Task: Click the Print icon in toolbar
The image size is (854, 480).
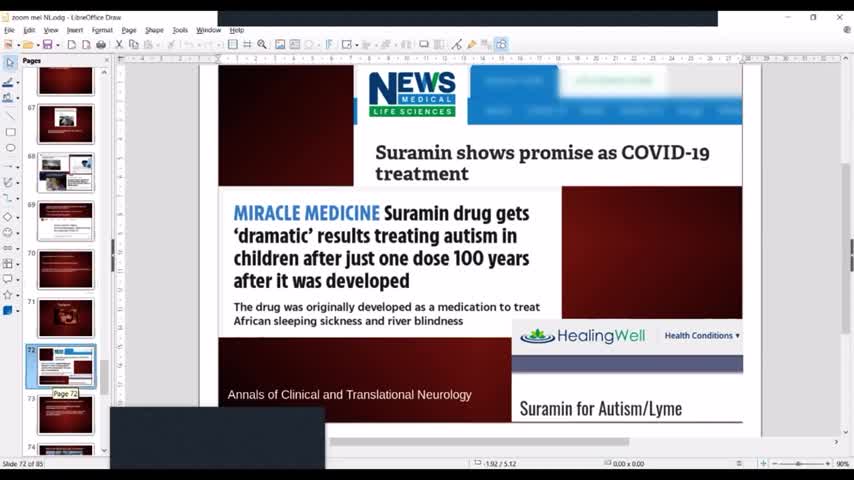Action: 101,45
